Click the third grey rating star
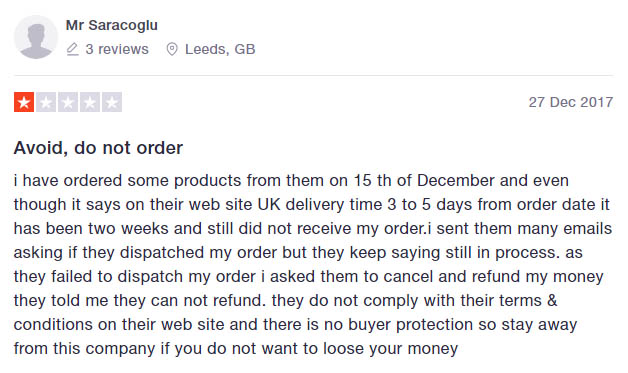The width and height of the screenshot is (628, 373). [x=68, y=102]
